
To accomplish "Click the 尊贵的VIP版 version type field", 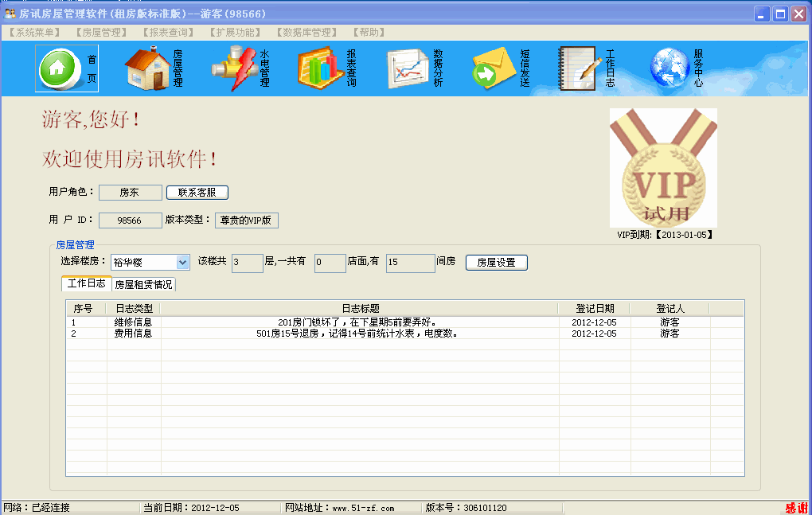I will coord(247,220).
